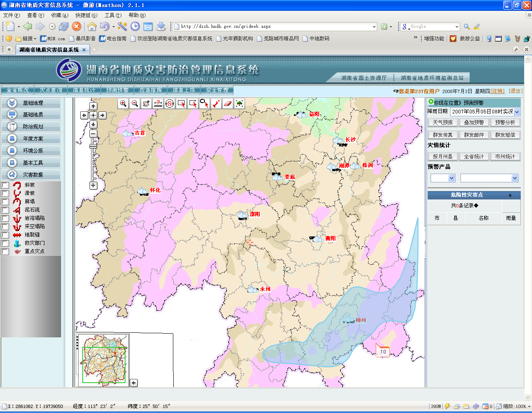
Task: Expand the first 预警产品 dropdown
Action: 452,178
